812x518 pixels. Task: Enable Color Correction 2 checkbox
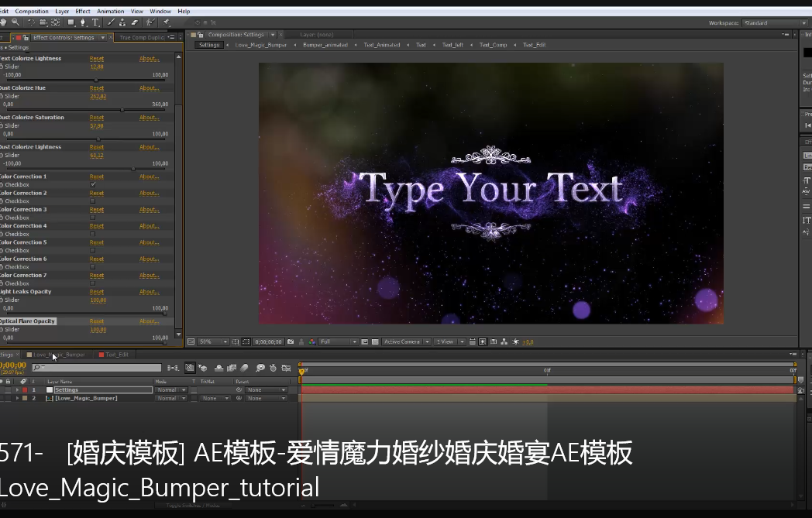click(x=93, y=201)
